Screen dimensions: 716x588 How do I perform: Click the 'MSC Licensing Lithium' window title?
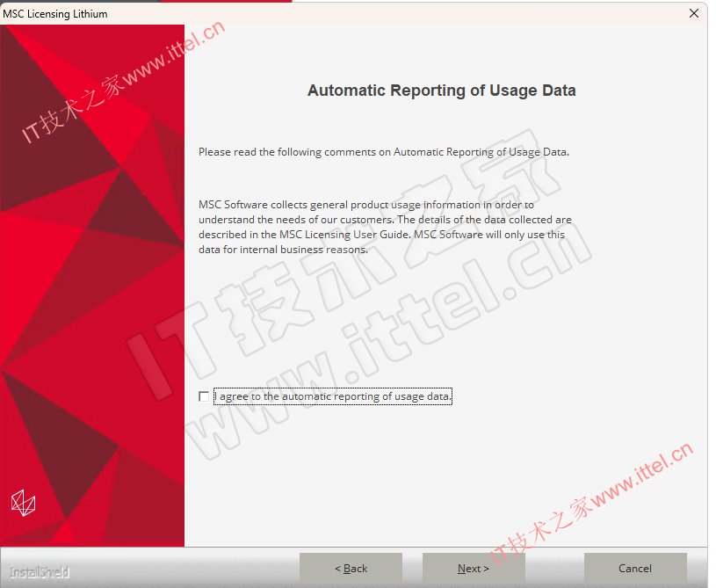(x=55, y=14)
